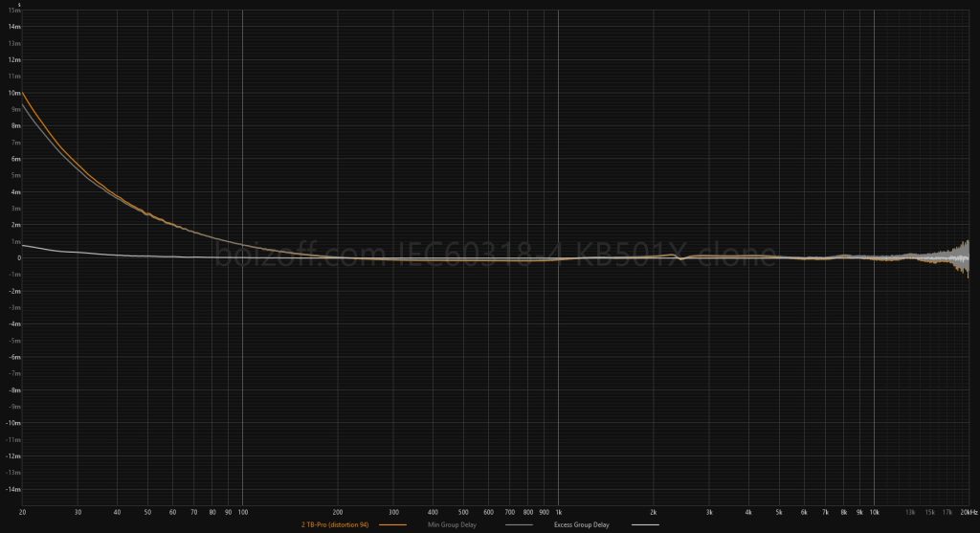Click the 15m label atop vertical axis
Screen dimensions: 980x533
tap(13, 11)
